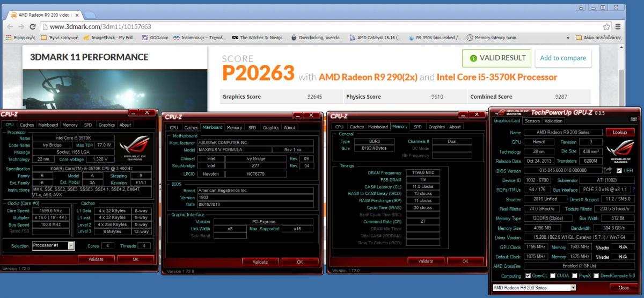Viewport: 644px width, 298px height.
Task: Open the Overclocking bookmark
Action: click(317, 38)
